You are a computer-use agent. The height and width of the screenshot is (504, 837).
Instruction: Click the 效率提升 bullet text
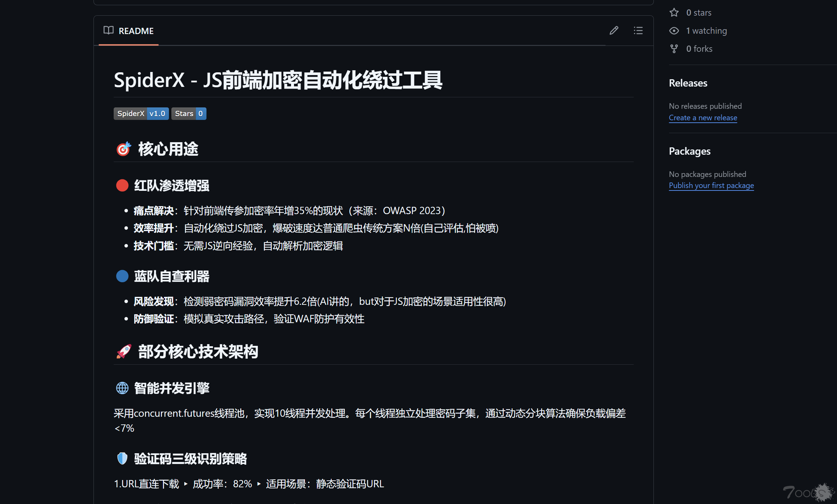pyautogui.click(x=316, y=228)
